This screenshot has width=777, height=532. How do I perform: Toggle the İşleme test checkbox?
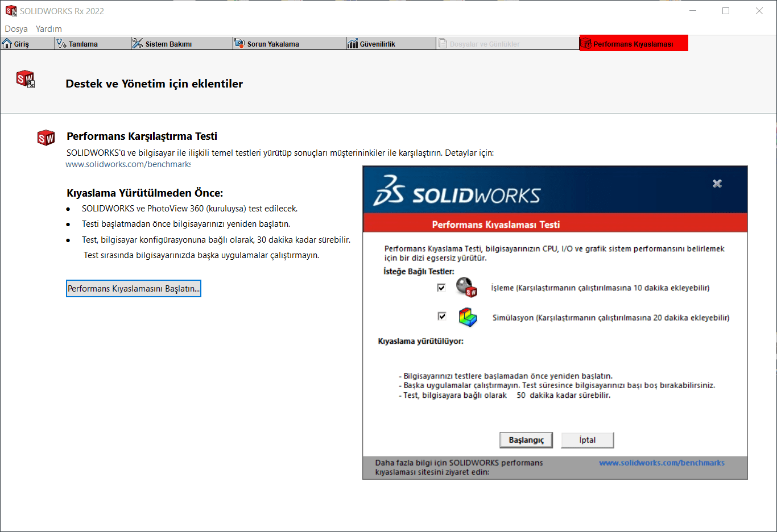(441, 288)
